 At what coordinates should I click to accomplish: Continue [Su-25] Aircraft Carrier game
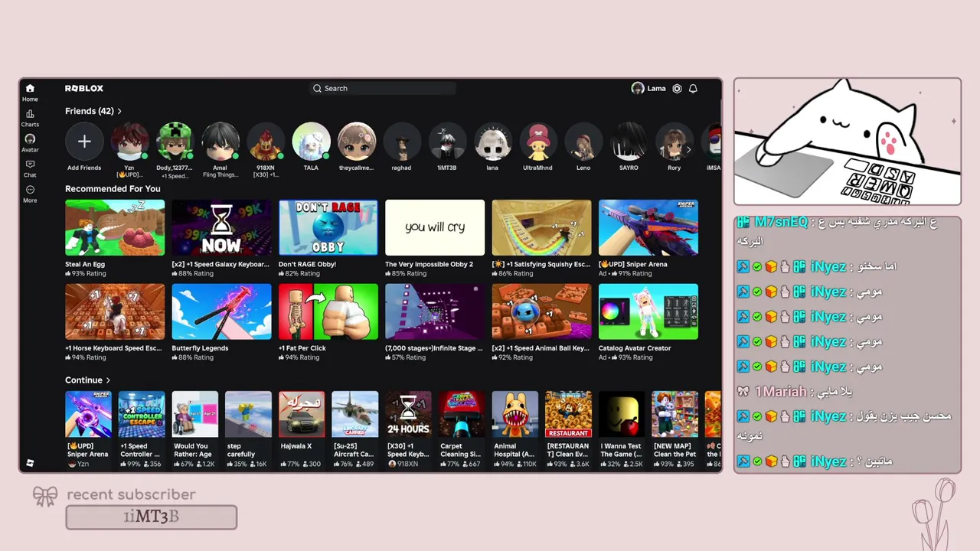354,414
